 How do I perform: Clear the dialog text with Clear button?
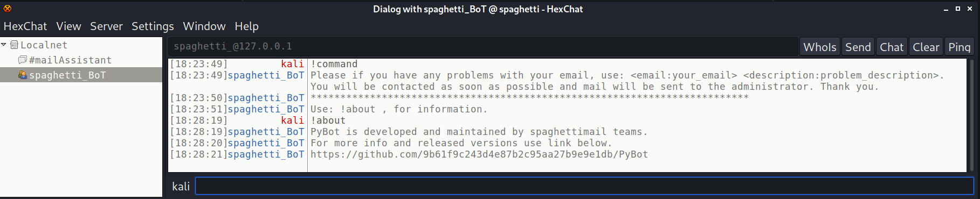926,47
